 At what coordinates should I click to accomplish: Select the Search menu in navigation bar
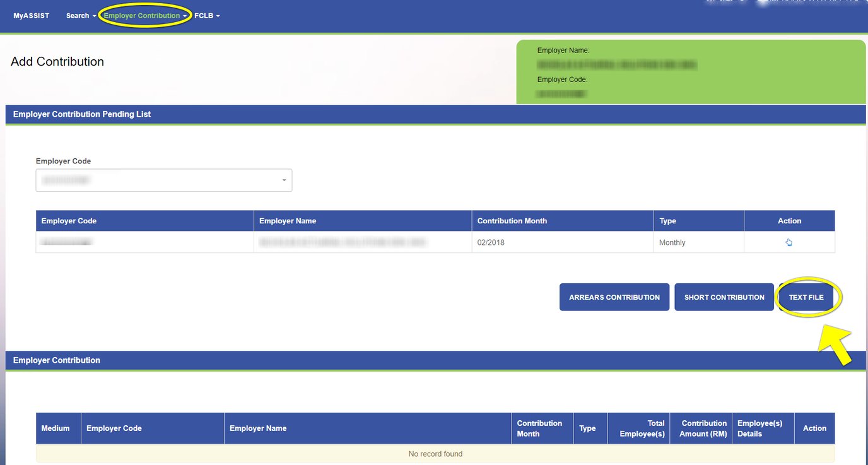tap(80, 16)
